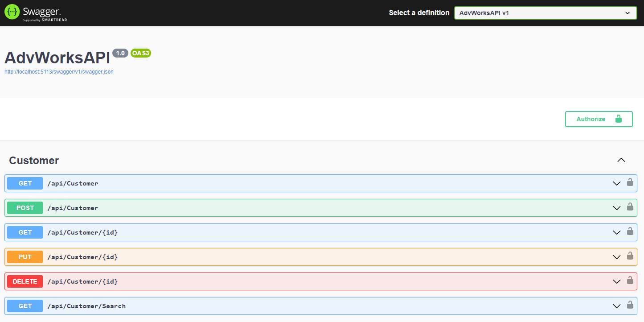644x322 pixels.
Task: Open the Authorize dialog button
Action: point(599,119)
